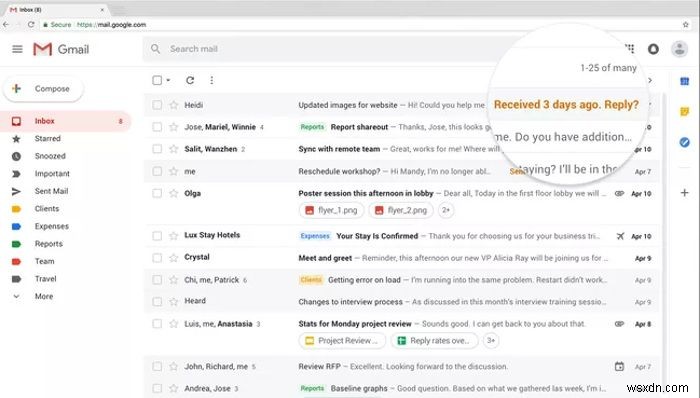Show 3+ more attachments on Stats email
Image resolution: width=700 pixels, height=398 pixels.
click(491, 340)
